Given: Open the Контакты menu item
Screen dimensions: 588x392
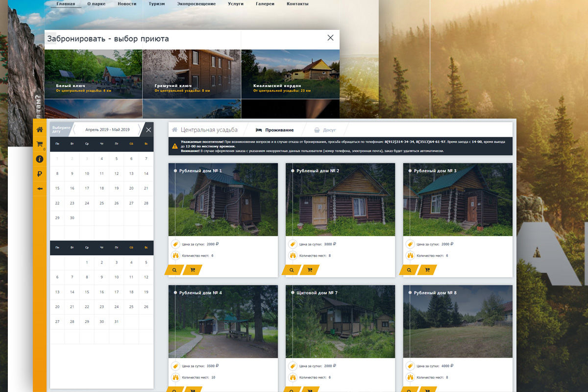Looking at the screenshot, I should 297,4.
